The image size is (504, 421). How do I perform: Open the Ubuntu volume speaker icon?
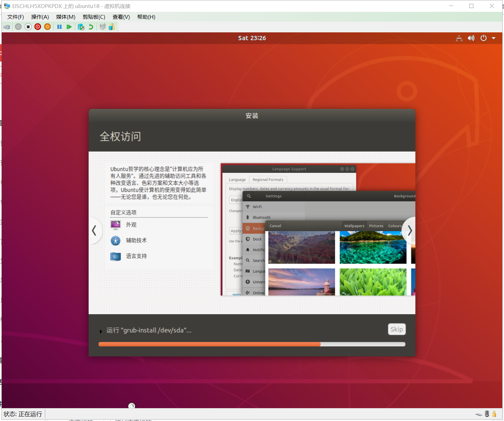point(471,38)
